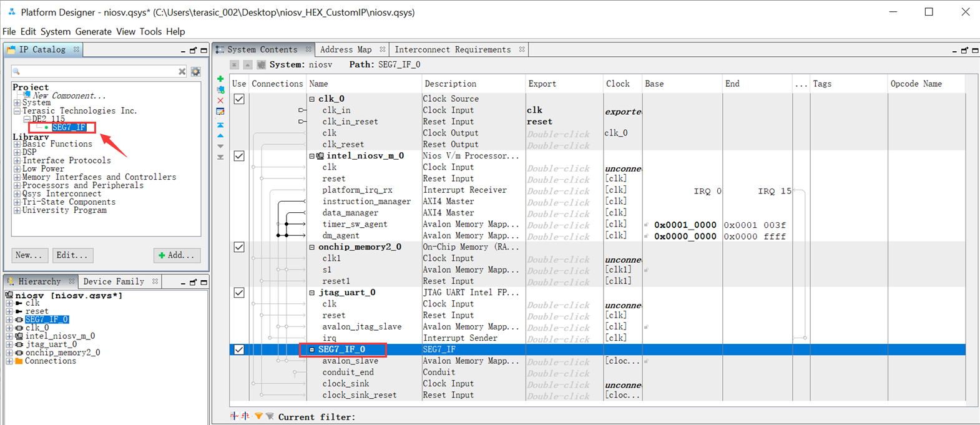Select onchip_memory2_0 in the Hierarchy tree

(x=62, y=353)
